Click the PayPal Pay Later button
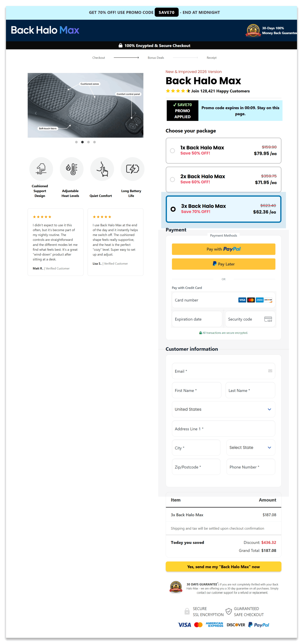The width and height of the screenshot is (303, 644). (x=224, y=264)
